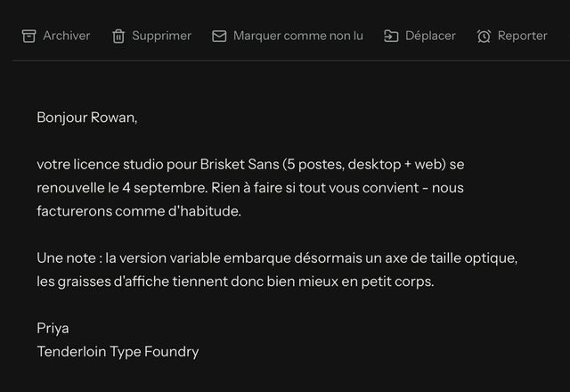Image resolution: width=570 pixels, height=392 pixels.
Task: Select Marquer comme non lu text
Action: (x=298, y=36)
